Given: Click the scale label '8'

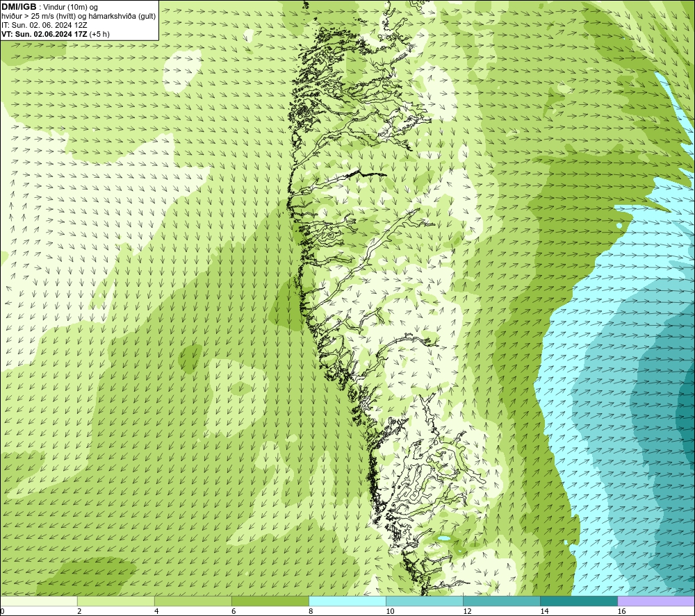Looking at the screenshot, I should point(311,612).
